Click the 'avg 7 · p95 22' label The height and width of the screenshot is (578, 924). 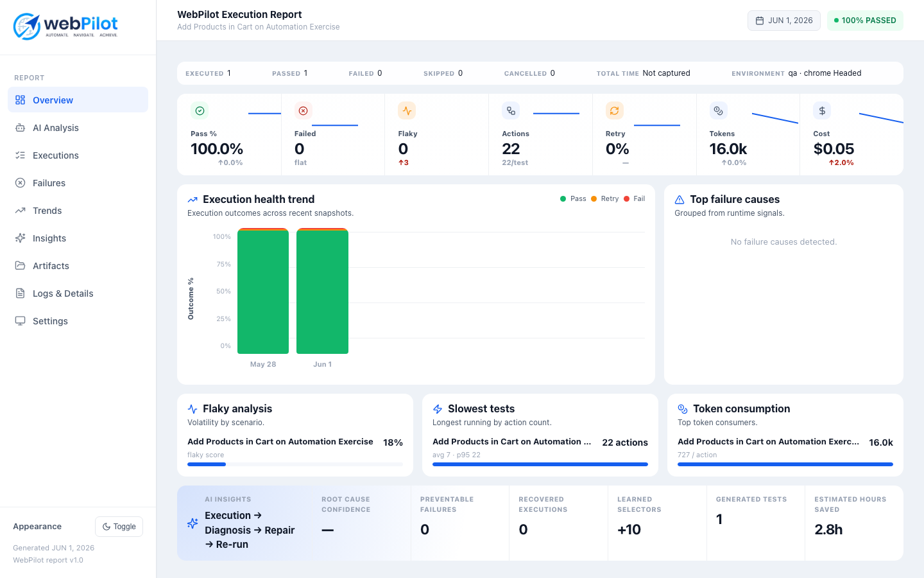(x=456, y=455)
